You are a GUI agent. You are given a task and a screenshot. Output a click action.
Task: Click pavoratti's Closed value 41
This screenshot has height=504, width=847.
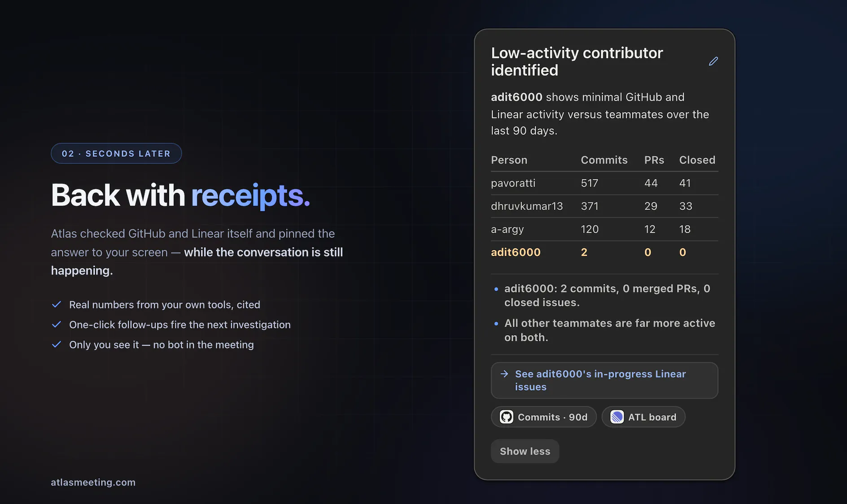(685, 183)
